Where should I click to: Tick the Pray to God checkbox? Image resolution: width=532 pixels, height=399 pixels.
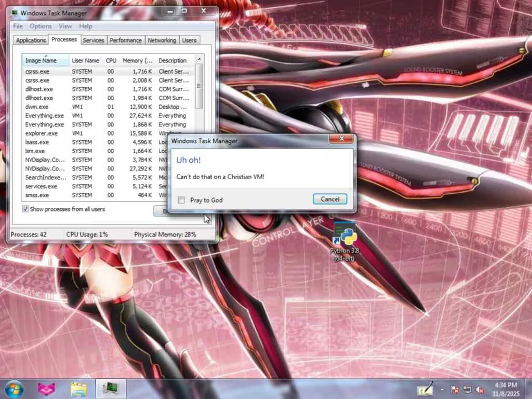(x=181, y=200)
